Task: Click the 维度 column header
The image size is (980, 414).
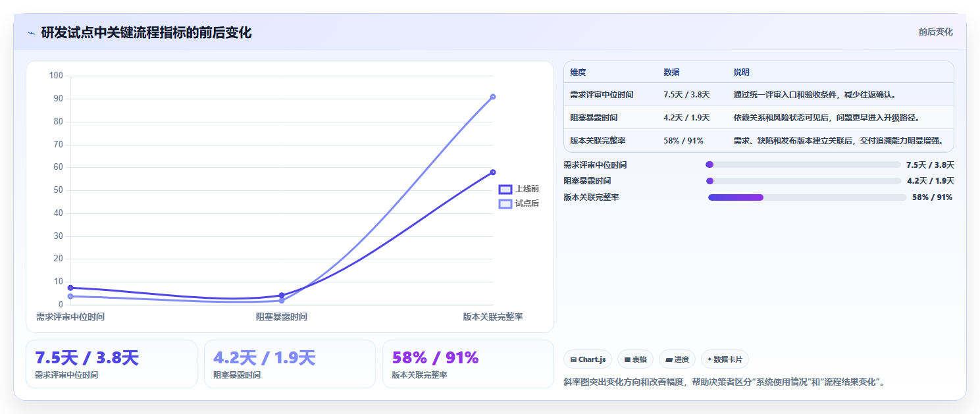Action: point(578,72)
